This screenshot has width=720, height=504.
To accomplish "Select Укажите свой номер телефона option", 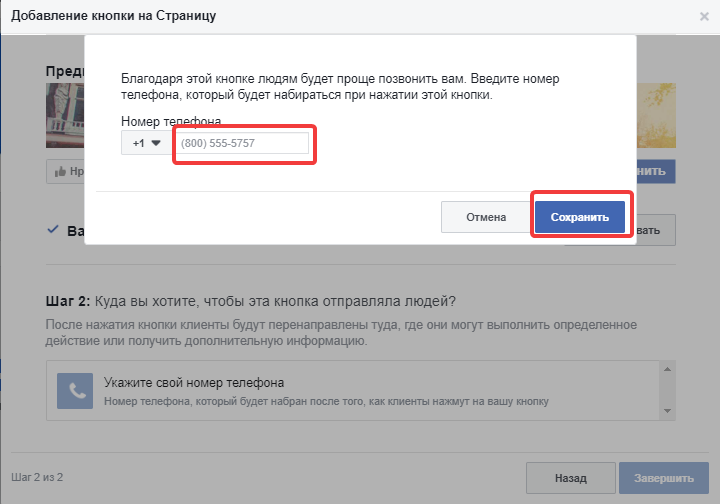I will (353, 391).
